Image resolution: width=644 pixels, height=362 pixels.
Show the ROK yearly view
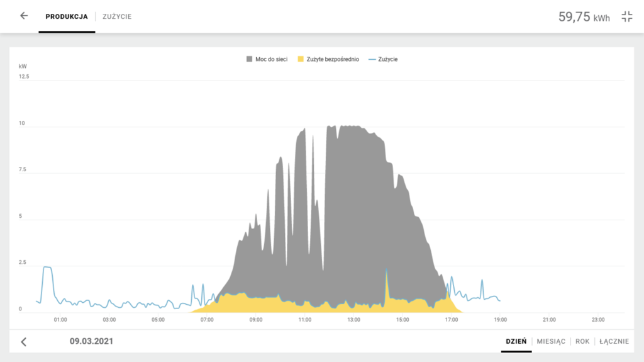(582, 341)
